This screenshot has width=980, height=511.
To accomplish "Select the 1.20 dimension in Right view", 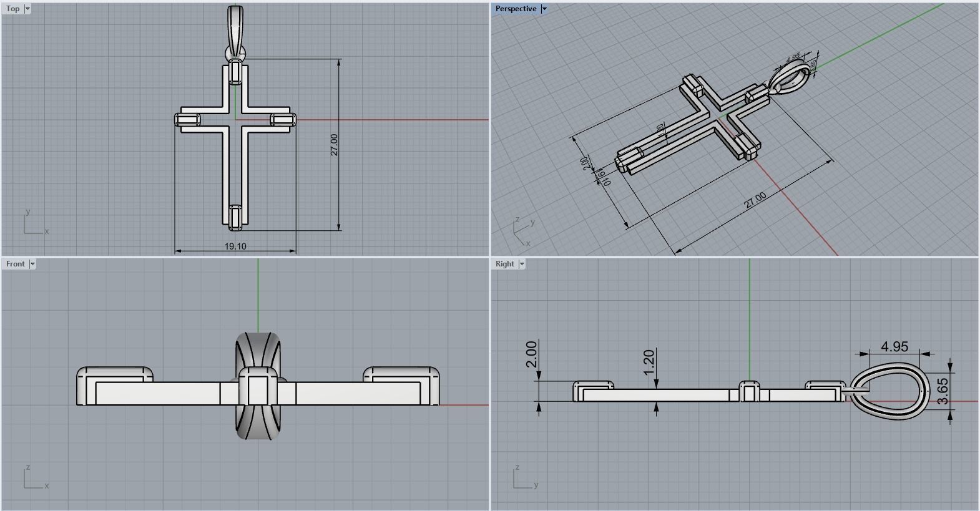I will tap(649, 362).
